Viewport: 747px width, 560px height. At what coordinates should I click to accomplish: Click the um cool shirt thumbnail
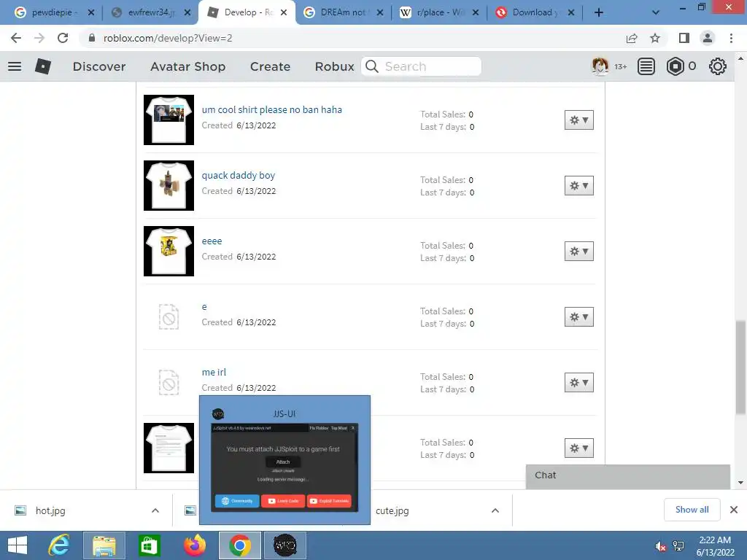click(x=169, y=120)
